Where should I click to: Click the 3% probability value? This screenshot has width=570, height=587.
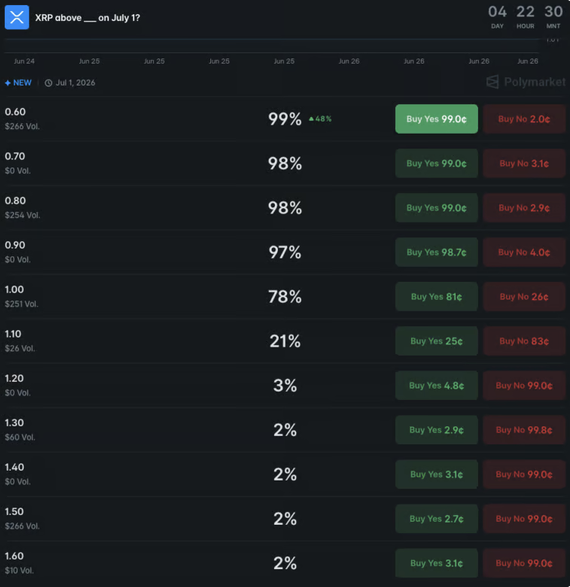(285, 386)
